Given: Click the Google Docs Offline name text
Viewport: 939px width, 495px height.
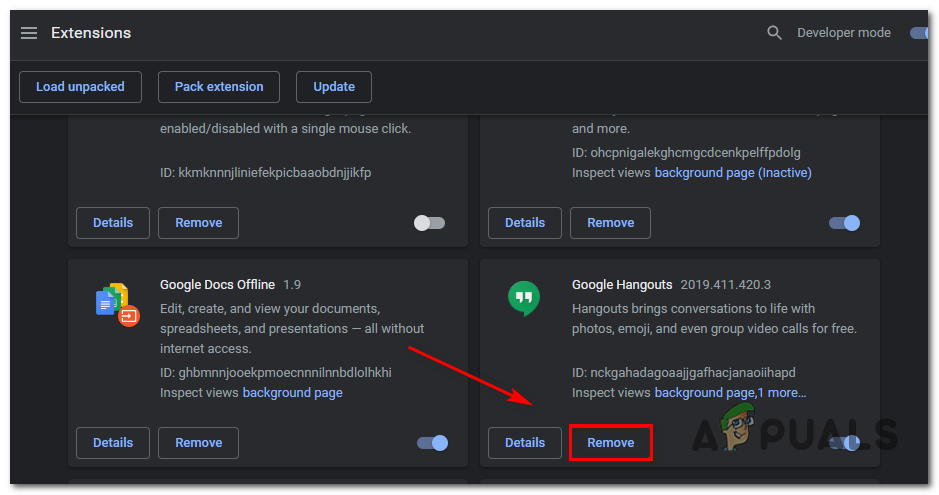Looking at the screenshot, I should [217, 285].
